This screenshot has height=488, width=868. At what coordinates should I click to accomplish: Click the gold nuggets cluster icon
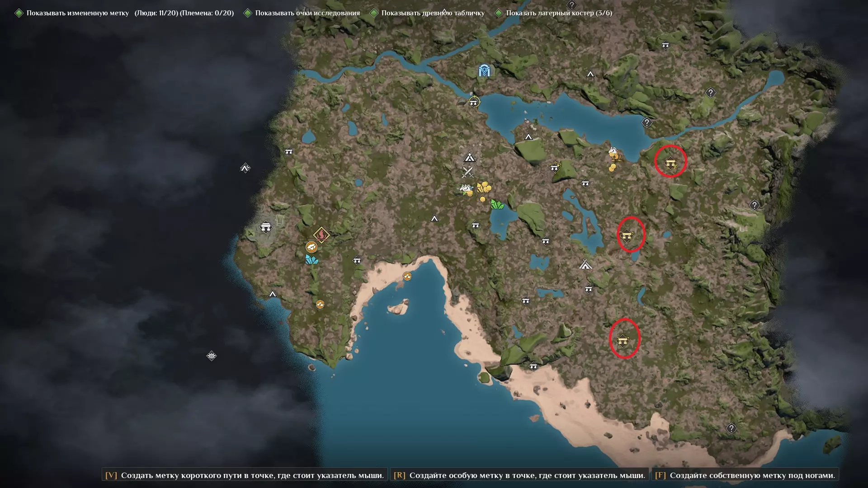click(484, 187)
